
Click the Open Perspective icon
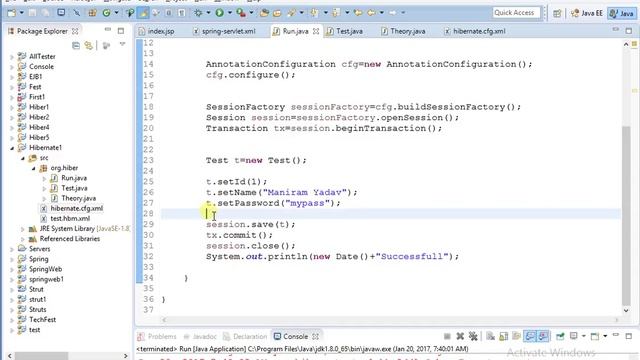(557, 13)
